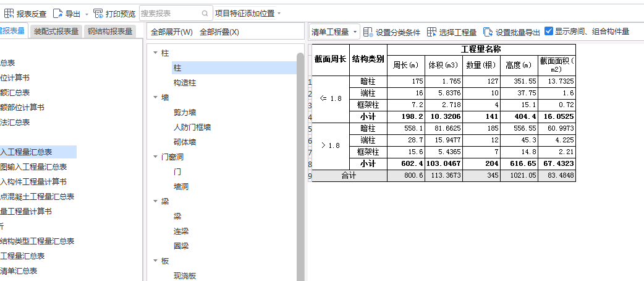Click the 数量(根) column header
The height and width of the screenshot is (281, 644).
click(481, 66)
